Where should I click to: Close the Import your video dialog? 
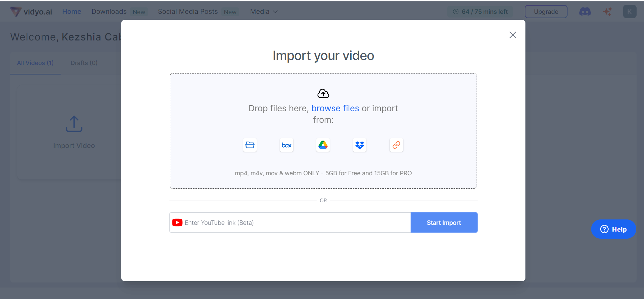[513, 35]
